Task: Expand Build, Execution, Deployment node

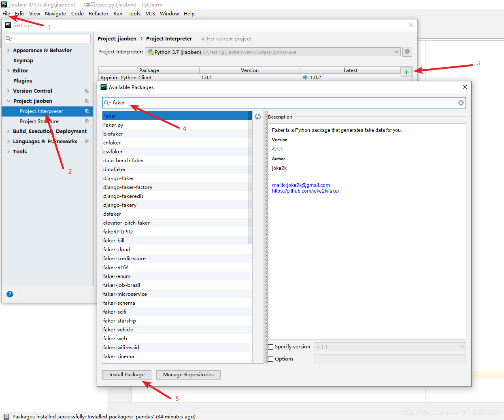Action: coord(8,132)
